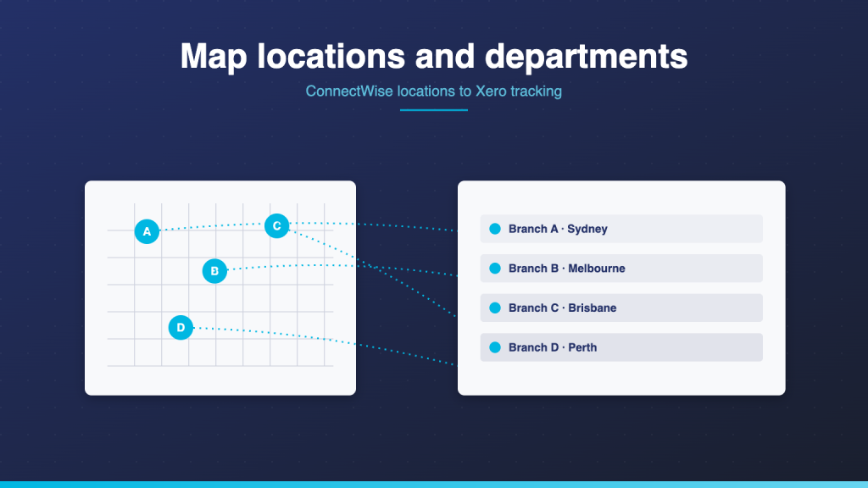The width and height of the screenshot is (868, 488).
Task: Select the "Branch C · Brisbane" text
Action: point(563,308)
